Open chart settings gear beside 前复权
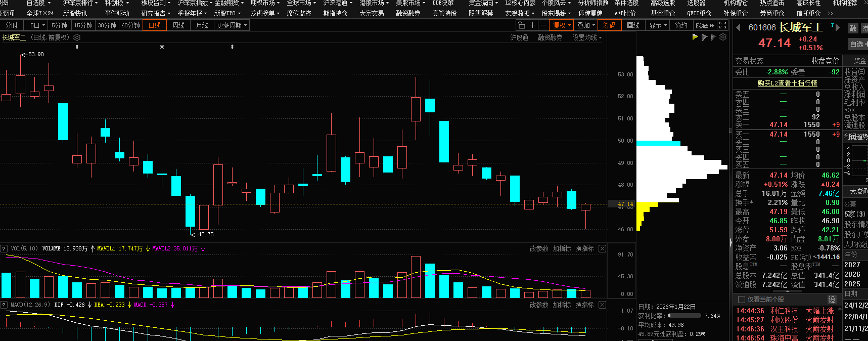This screenshot has height=341, width=868. pos(77,37)
